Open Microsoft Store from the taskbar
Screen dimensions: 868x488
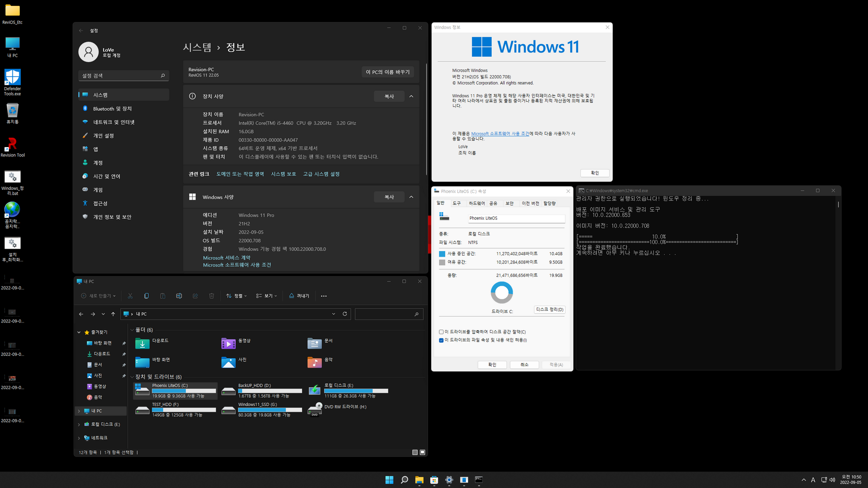click(x=434, y=480)
